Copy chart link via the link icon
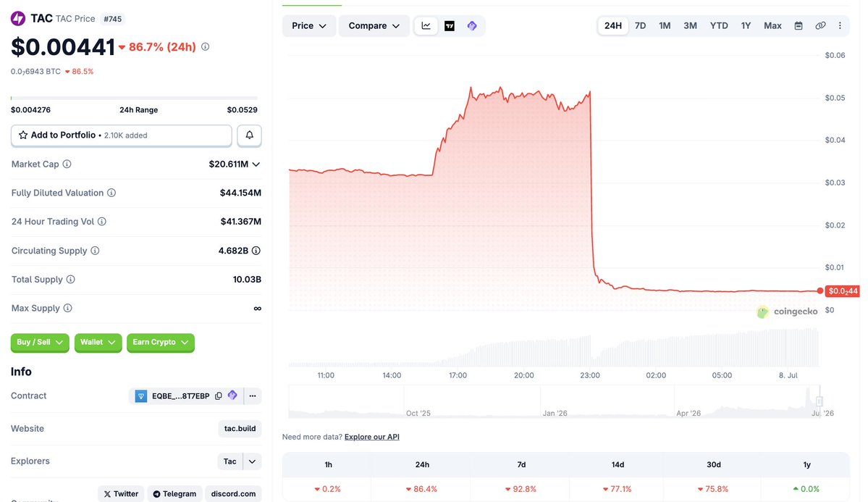The width and height of the screenshot is (868, 502). coord(820,25)
